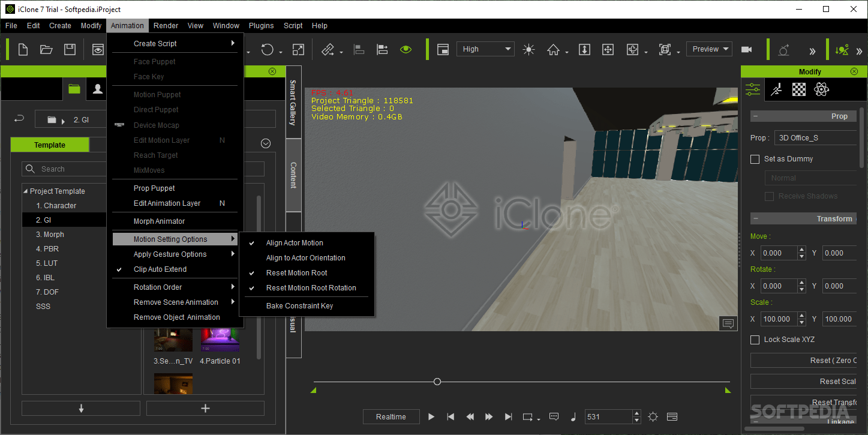
Task: Open the atom physics tab in Modify
Action: (821, 89)
